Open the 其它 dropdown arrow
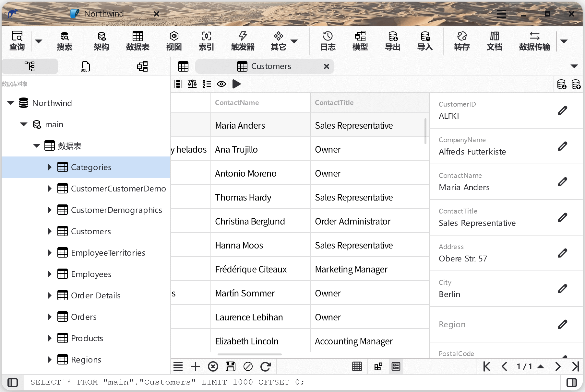Viewport: 585px width, 392px height. pos(294,41)
